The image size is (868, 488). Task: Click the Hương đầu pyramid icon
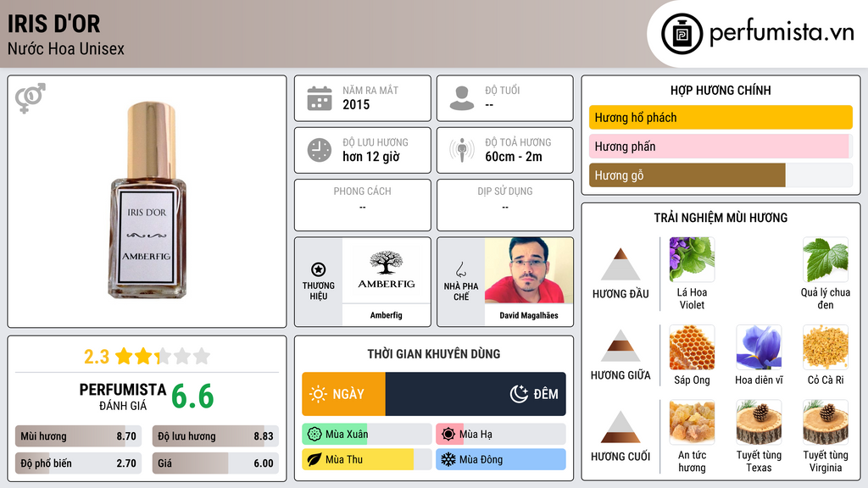[x=620, y=264]
